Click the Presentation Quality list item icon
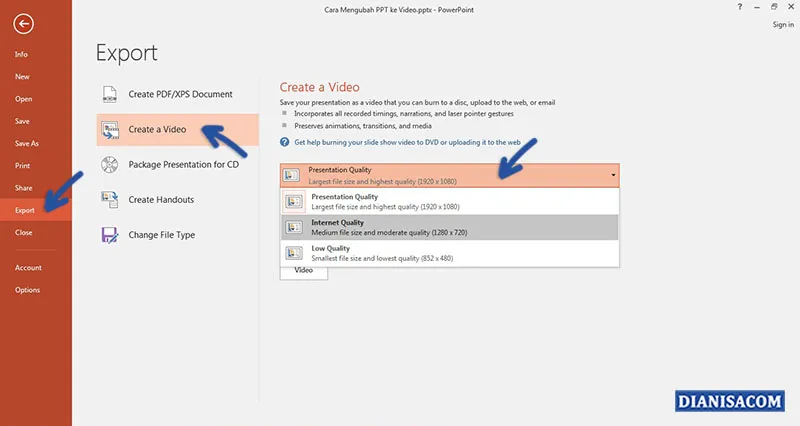 point(294,202)
